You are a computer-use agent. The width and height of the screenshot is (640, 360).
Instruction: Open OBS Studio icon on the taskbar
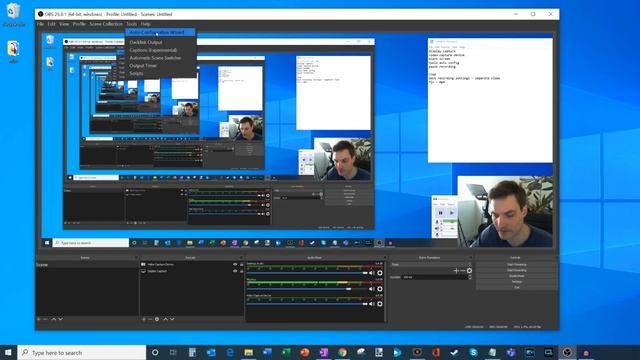[x=567, y=353]
